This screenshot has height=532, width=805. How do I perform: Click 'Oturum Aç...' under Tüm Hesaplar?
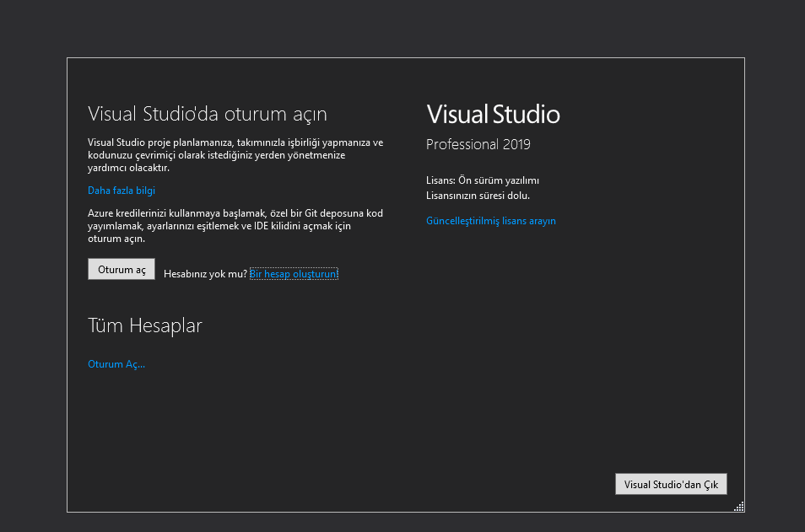(x=116, y=363)
